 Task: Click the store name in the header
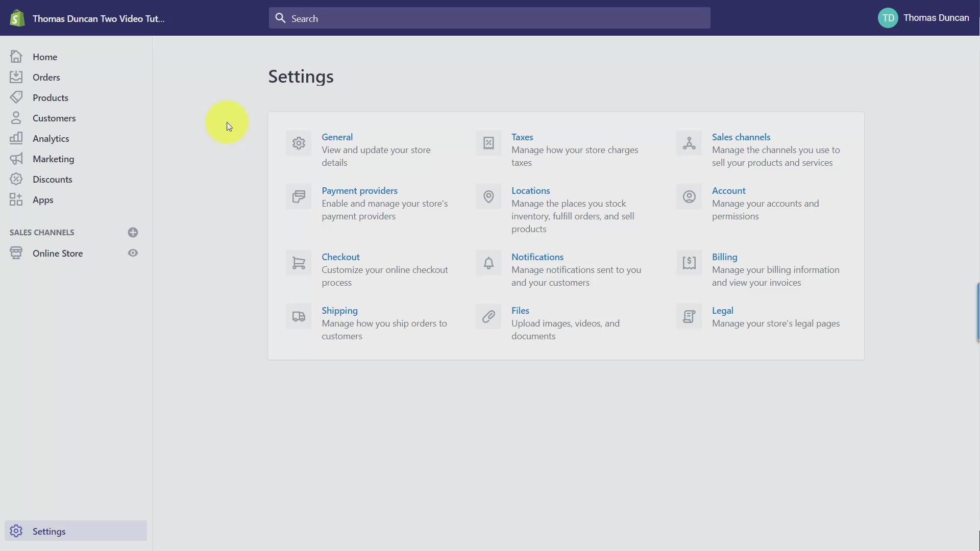click(x=99, y=18)
